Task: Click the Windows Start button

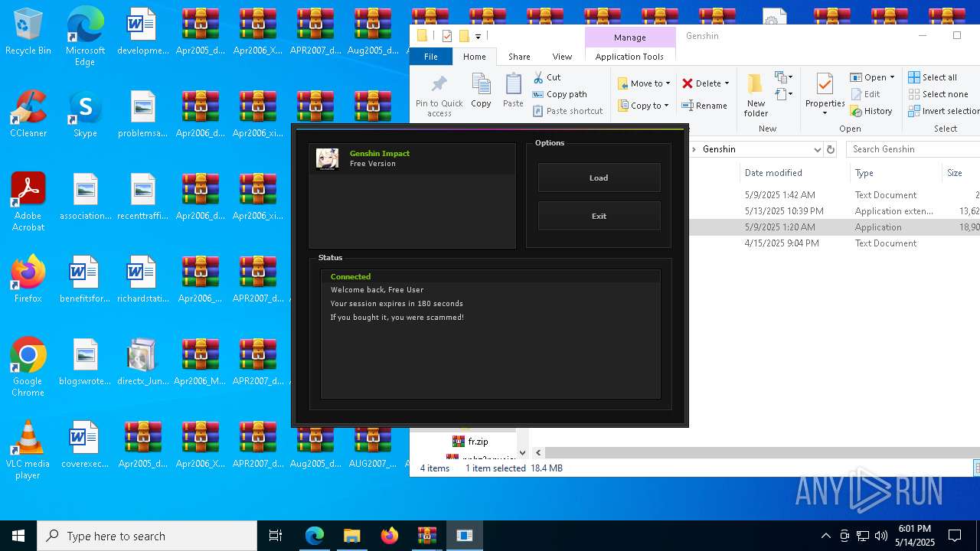Action: (18, 536)
